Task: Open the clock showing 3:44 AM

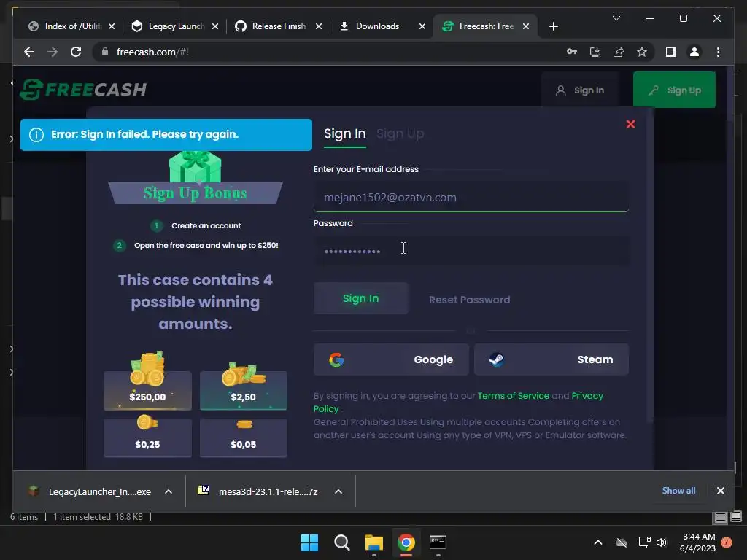Action: (x=698, y=542)
